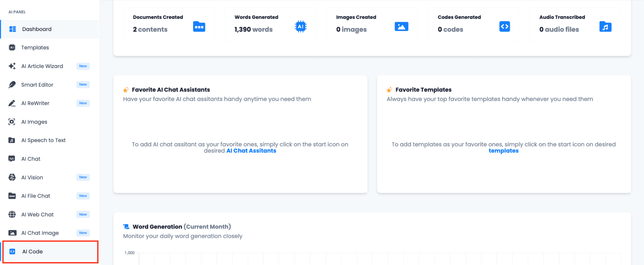Image resolution: width=644 pixels, height=265 pixels.
Task: Click the Codes Generated code icon
Action: (x=504, y=27)
